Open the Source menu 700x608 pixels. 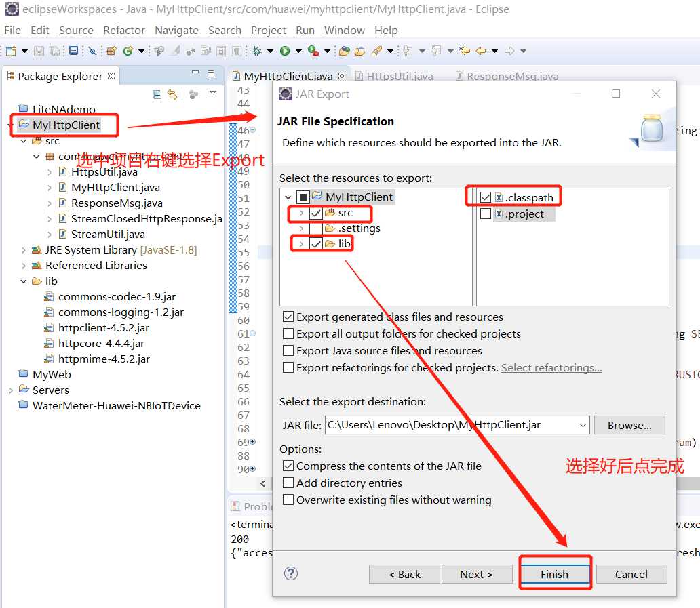click(76, 31)
